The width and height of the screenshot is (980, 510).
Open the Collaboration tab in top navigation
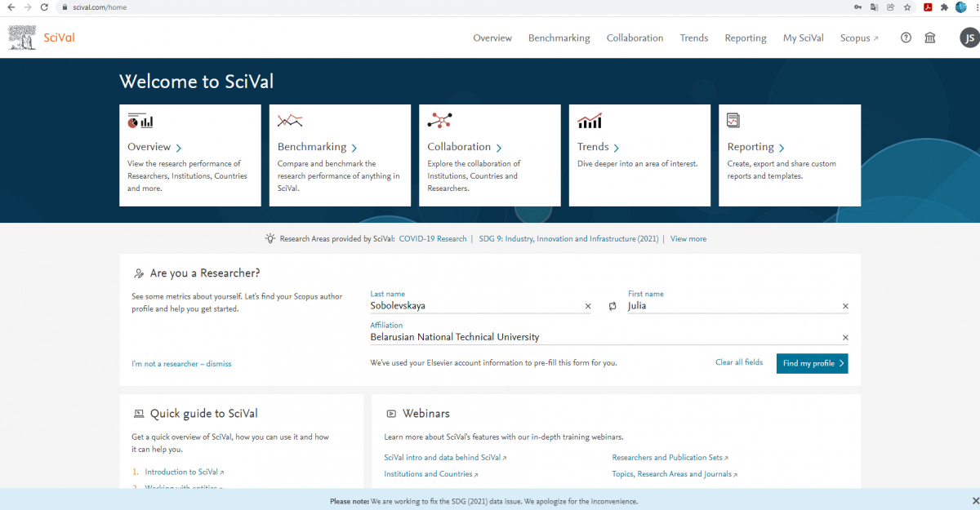(635, 38)
